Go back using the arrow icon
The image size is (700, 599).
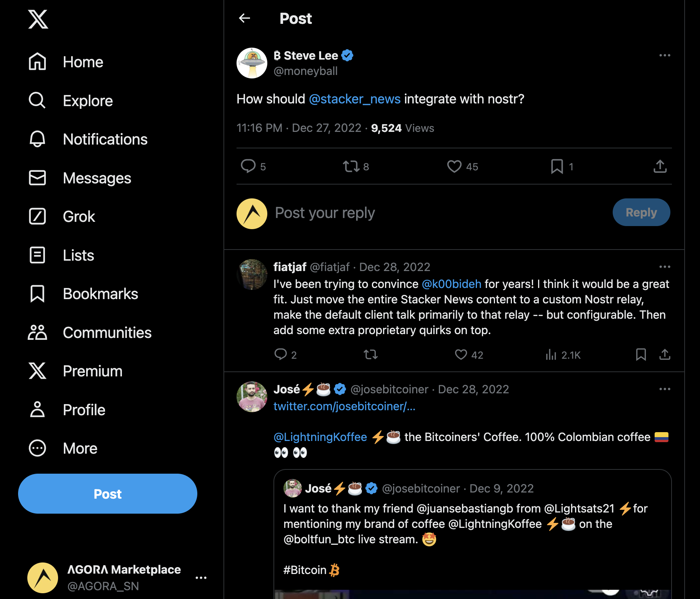[245, 18]
